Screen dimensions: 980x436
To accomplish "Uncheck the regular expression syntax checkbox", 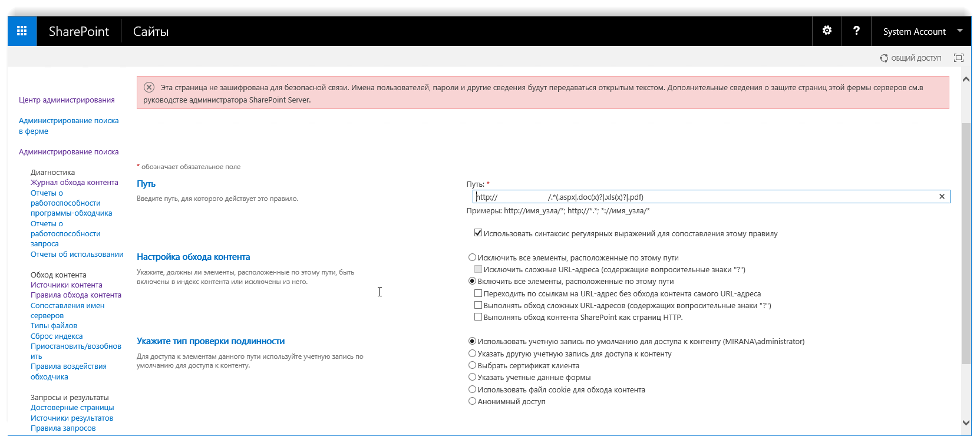I will [x=479, y=233].
